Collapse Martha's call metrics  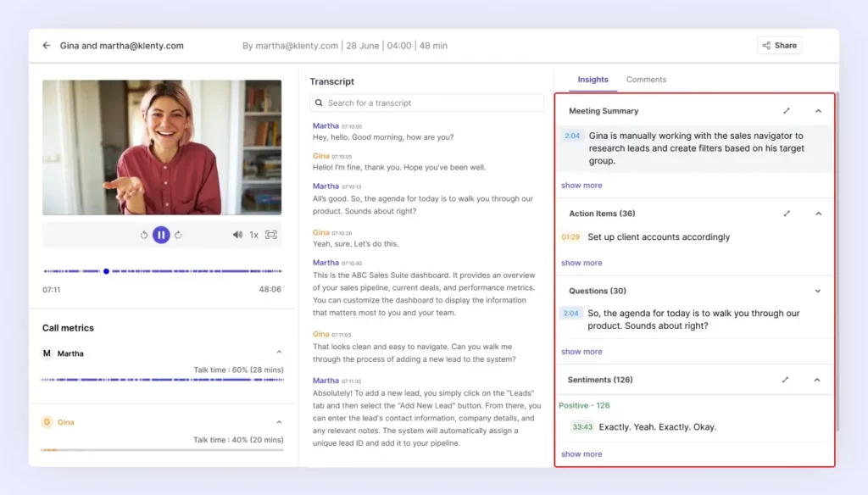277,350
